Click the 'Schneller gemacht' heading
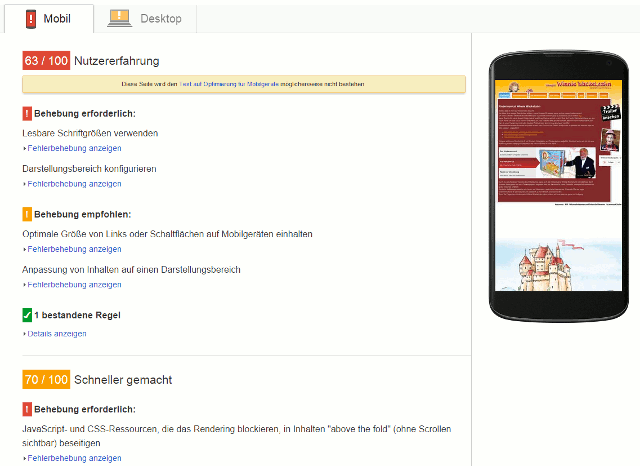This screenshot has width=640, height=466. [123, 380]
